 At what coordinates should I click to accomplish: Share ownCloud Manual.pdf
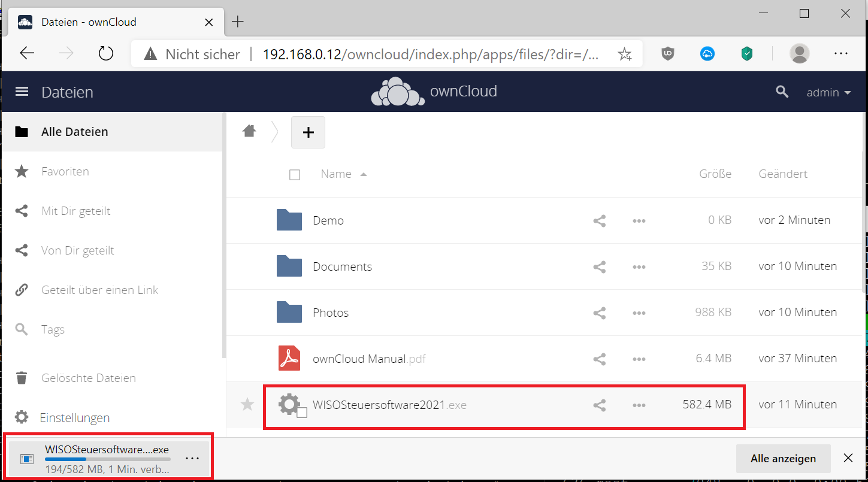pos(599,359)
